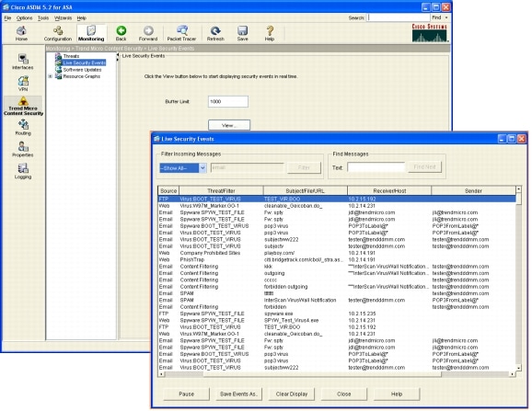Click the Find Messages Text field

tap(376, 167)
